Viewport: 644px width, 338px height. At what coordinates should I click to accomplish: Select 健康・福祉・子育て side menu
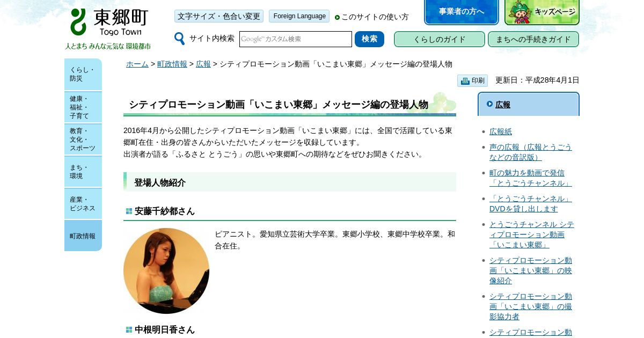(83, 107)
